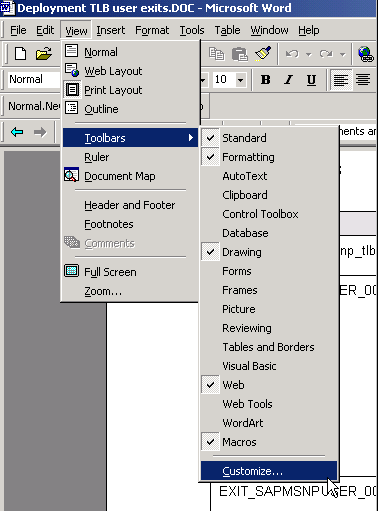The width and height of the screenshot is (378, 511).
Task: Open the Table menu
Action: tap(227, 30)
